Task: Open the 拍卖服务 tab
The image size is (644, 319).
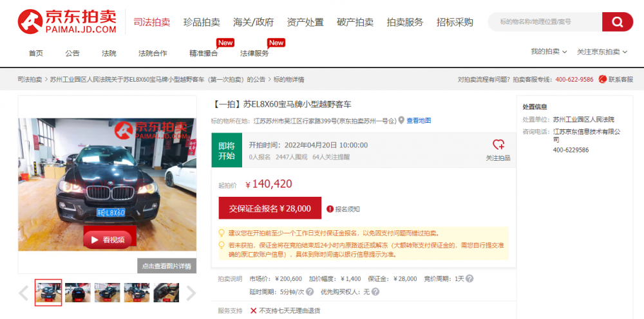Action: [405, 22]
